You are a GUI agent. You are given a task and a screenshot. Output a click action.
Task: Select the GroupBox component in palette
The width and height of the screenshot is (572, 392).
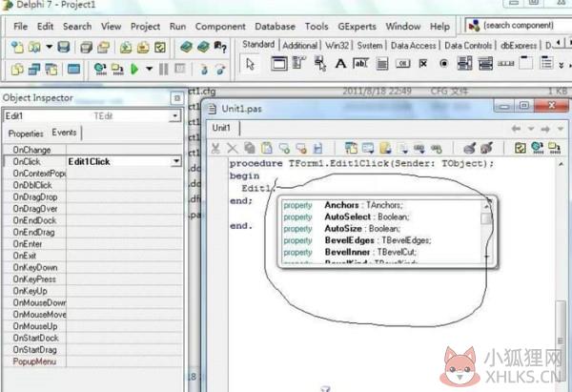pos(526,63)
